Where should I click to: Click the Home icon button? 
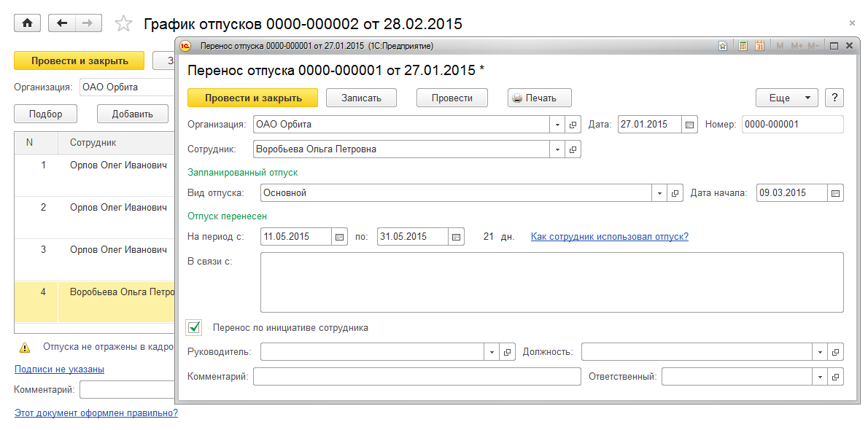[x=27, y=23]
